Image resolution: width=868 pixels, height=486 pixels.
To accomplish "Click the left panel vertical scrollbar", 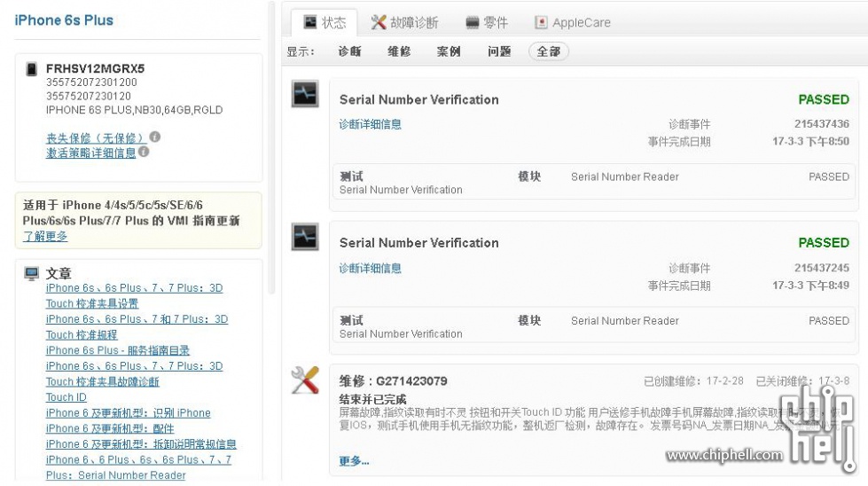I will (x=271, y=148).
